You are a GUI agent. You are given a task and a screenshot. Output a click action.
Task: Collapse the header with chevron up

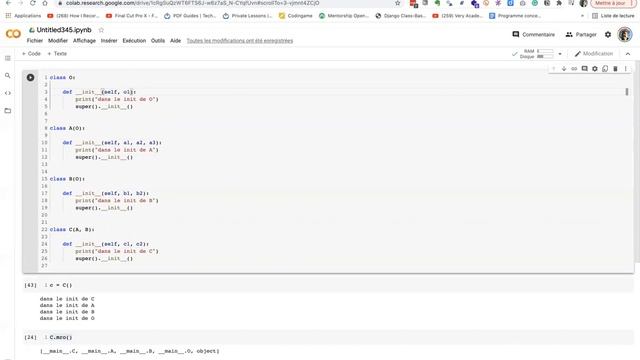point(628,54)
